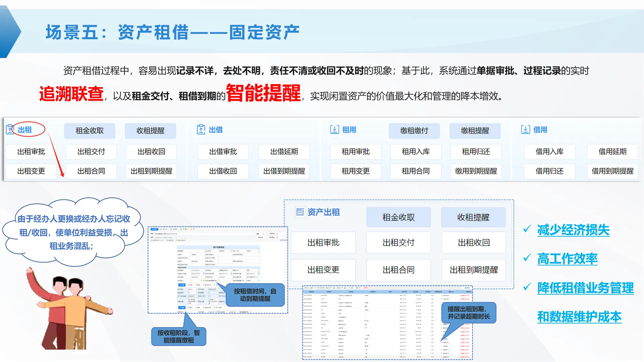
Task: Click 出租收回 in the top 出租 menu group
Action: 151,152
